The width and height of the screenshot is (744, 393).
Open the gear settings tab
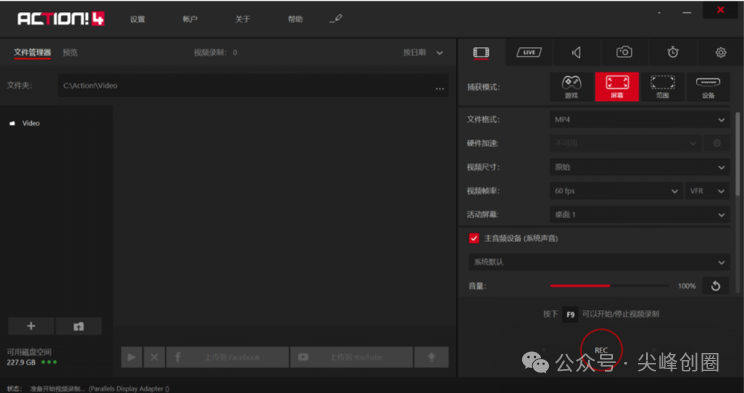pos(721,52)
